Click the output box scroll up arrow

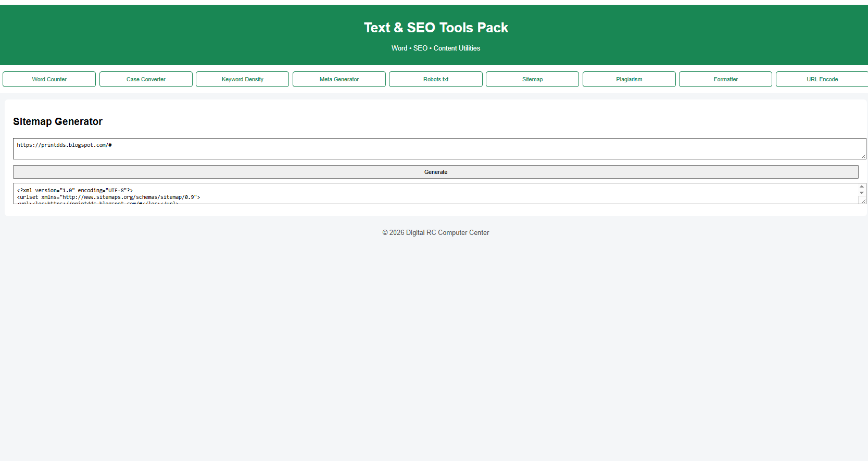pos(862,186)
